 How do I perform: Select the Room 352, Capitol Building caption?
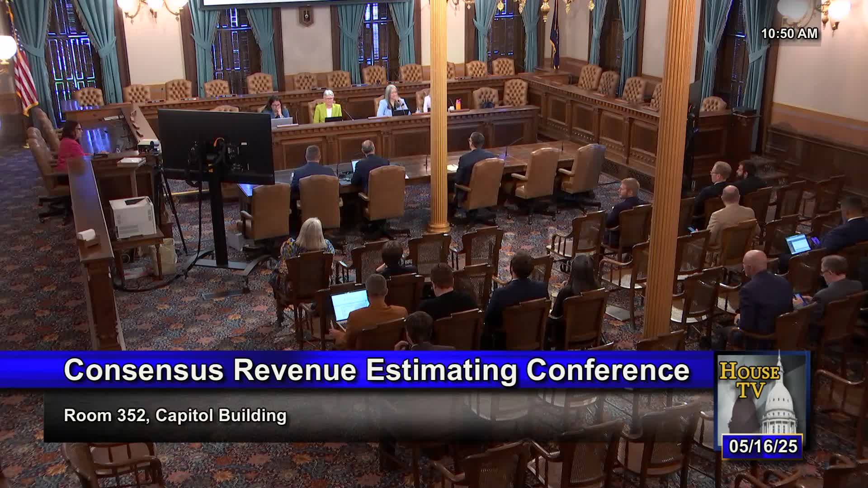[x=175, y=415]
